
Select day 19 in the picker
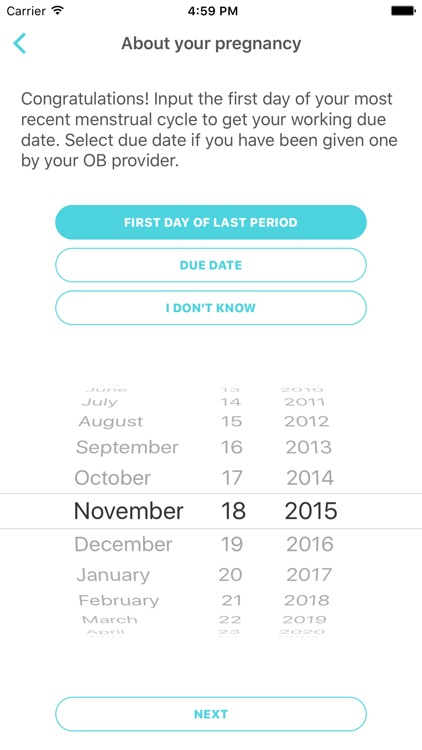[x=232, y=544]
